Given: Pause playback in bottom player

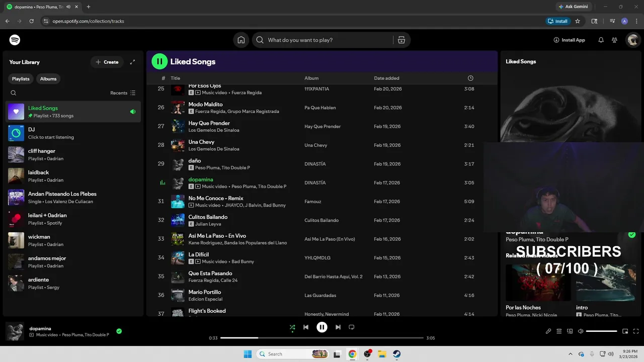Looking at the screenshot, I should click(322, 327).
